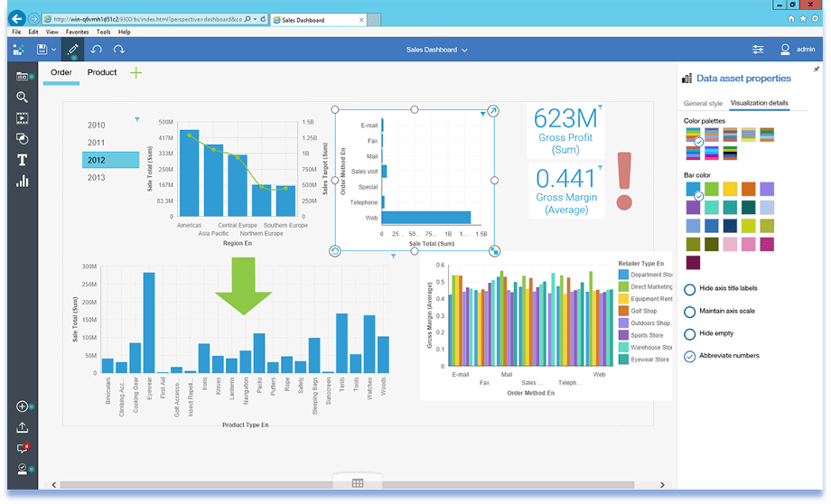Enable Hide axis title labels option

(690, 289)
